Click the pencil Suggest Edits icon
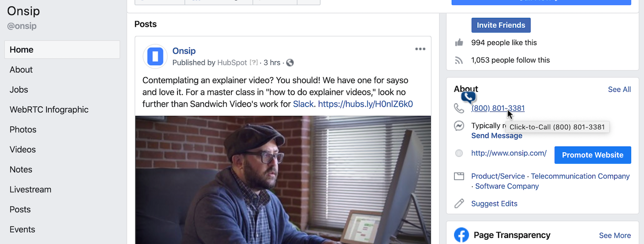644x244 pixels. (x=459, y=203)
